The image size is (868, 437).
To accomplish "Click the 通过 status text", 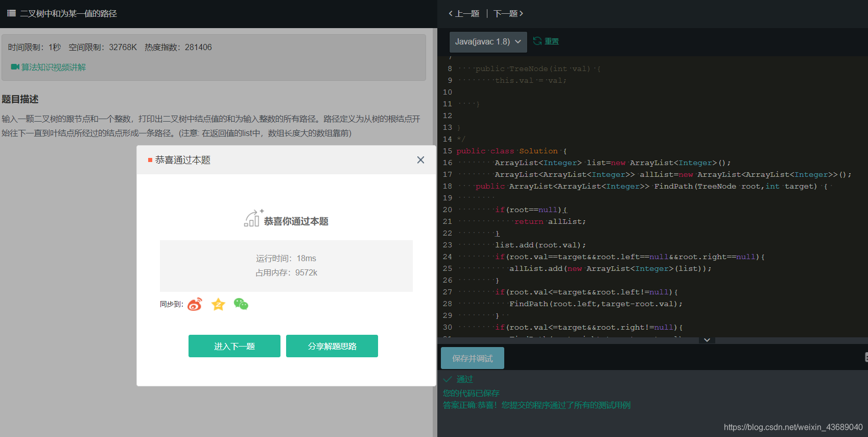I will [x=464, y=379].
